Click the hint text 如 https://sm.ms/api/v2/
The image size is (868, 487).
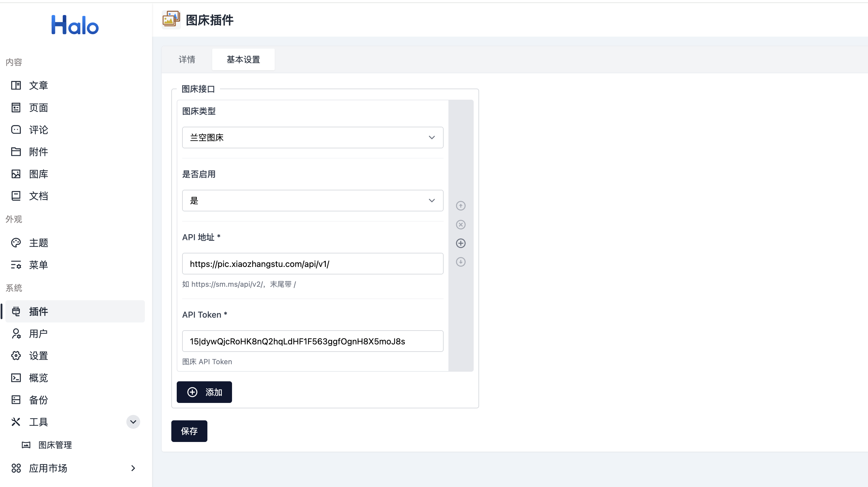pyautogui.click(x=239, y=284)
